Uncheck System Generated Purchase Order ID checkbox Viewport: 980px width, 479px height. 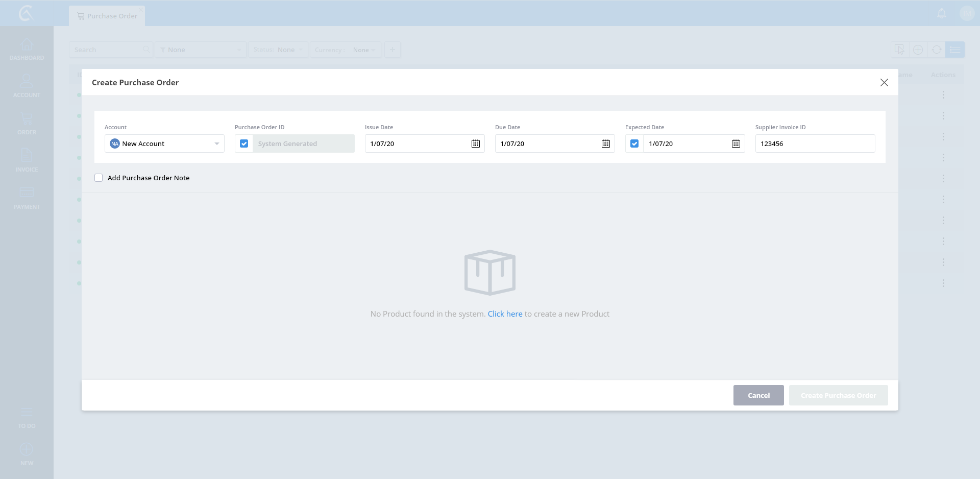(244, 144)
